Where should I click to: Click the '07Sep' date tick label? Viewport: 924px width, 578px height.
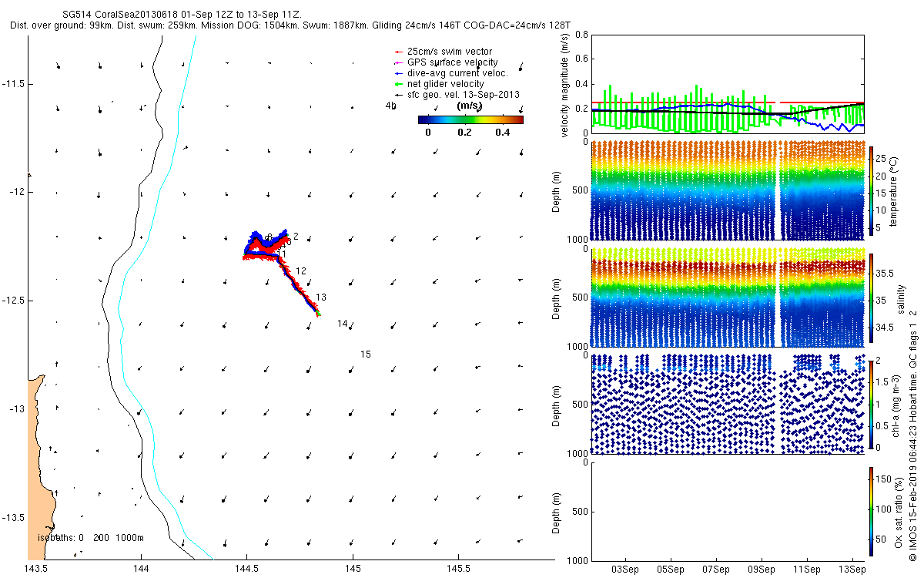click(717, 570)
